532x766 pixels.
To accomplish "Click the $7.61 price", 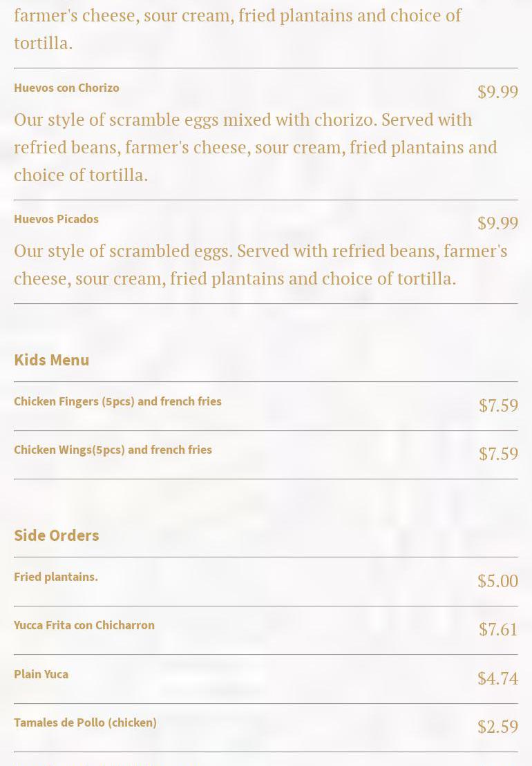I will (498, 629).
